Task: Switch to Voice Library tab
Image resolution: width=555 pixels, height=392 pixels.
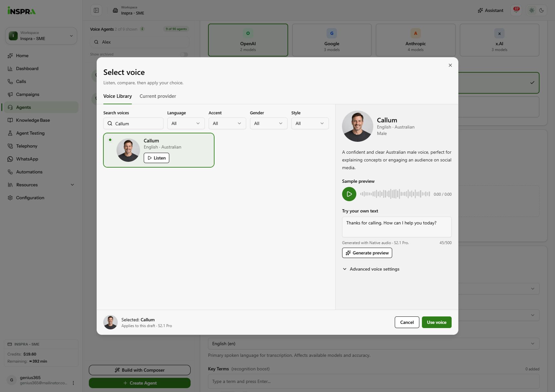Action: pos(118,96)
